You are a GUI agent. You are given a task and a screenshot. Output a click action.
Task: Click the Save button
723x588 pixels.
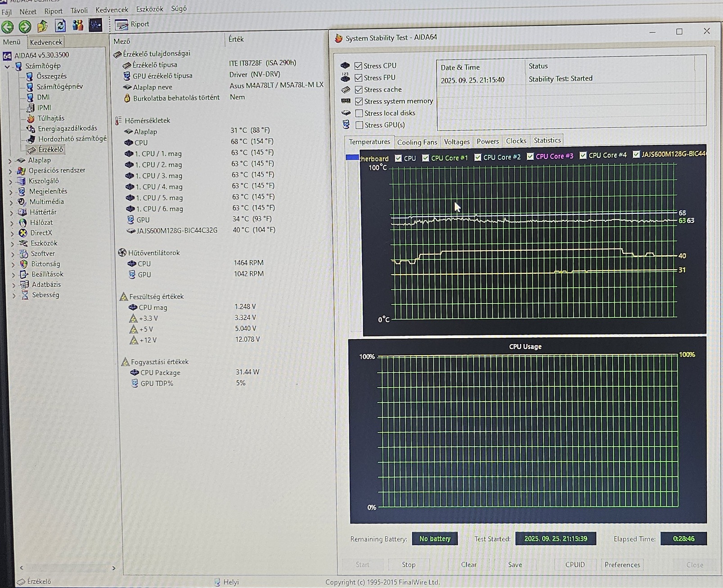coord(515,565)
